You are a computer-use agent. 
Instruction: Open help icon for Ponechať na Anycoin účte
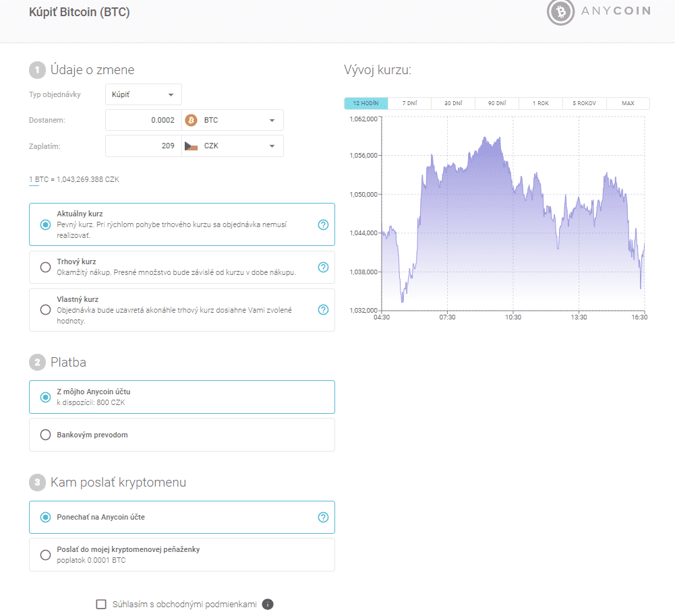(x=323, y=518)
